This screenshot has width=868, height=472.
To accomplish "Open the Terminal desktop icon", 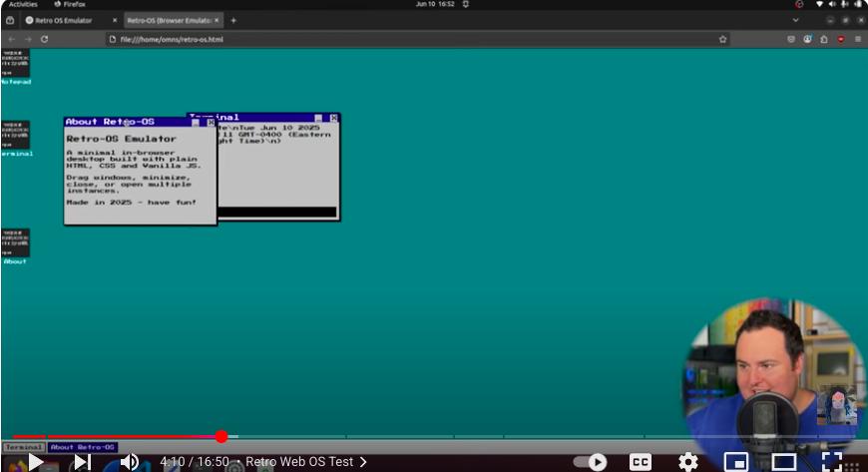I will tap(16, 139).
